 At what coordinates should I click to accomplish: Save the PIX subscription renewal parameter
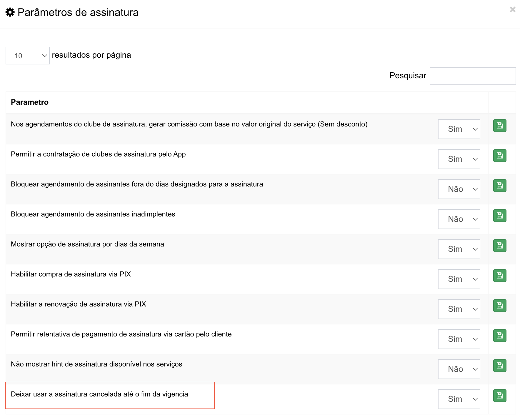pos(499,306)
